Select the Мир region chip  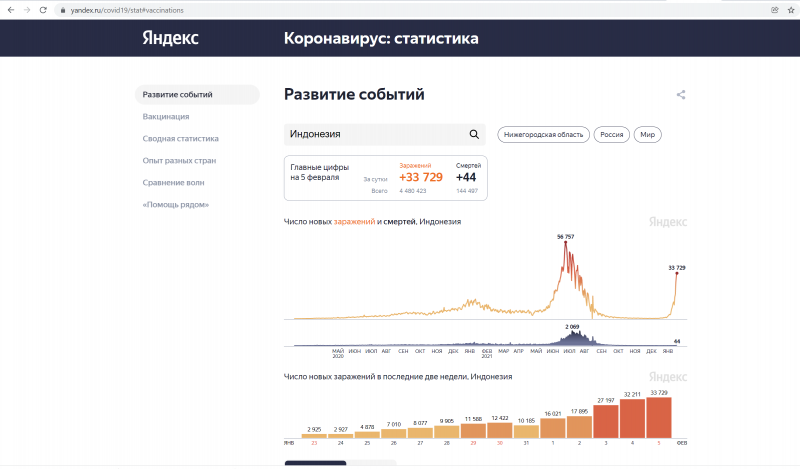pos(647,135)
